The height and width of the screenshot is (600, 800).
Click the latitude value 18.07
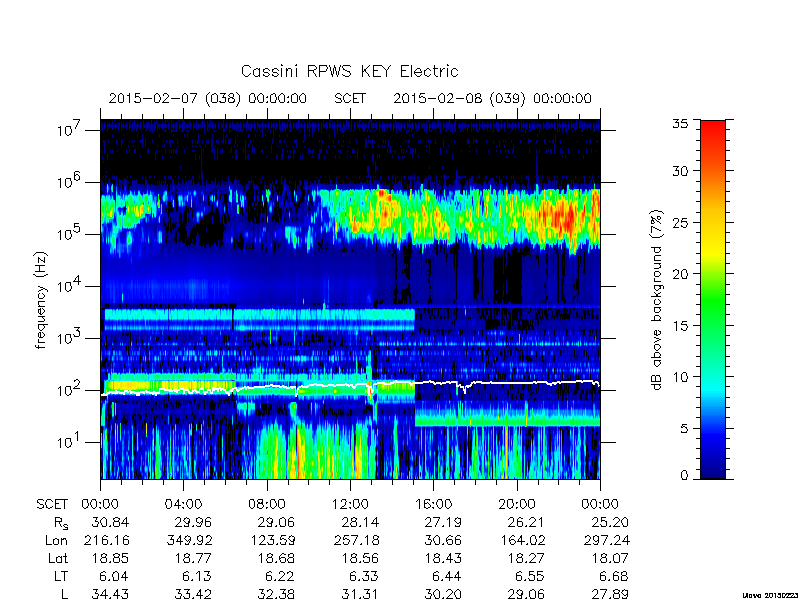(610, 558)
